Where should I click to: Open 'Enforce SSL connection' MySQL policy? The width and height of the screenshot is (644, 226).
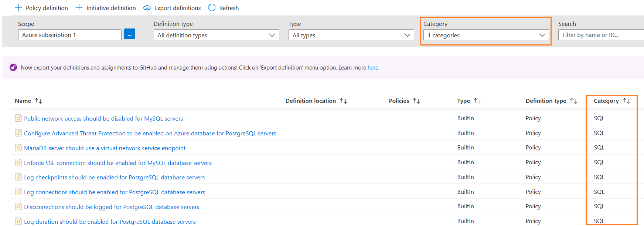tap(118, 163)
